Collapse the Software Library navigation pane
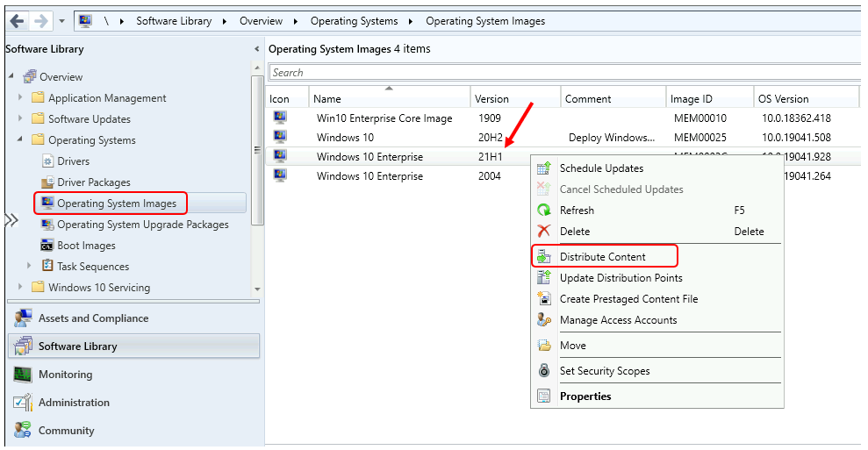Viewport: 868px width, 450px height. [x=256, y=49]
